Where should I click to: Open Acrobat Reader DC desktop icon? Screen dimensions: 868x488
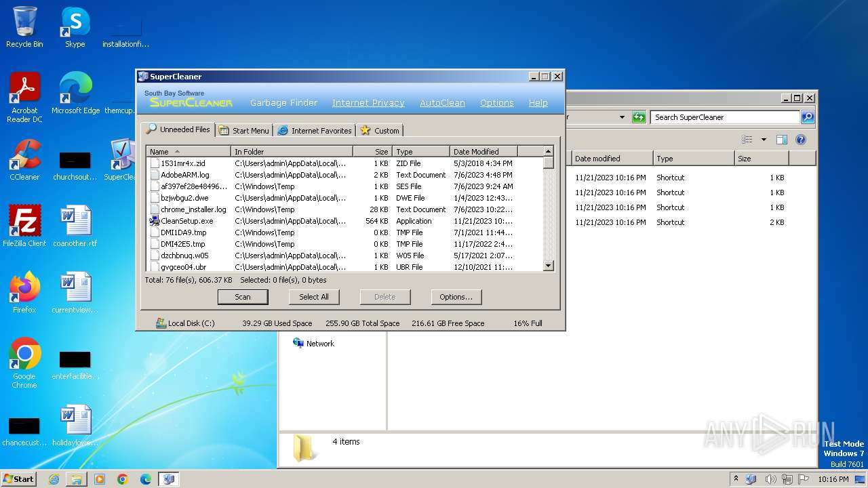pos(24,98)
